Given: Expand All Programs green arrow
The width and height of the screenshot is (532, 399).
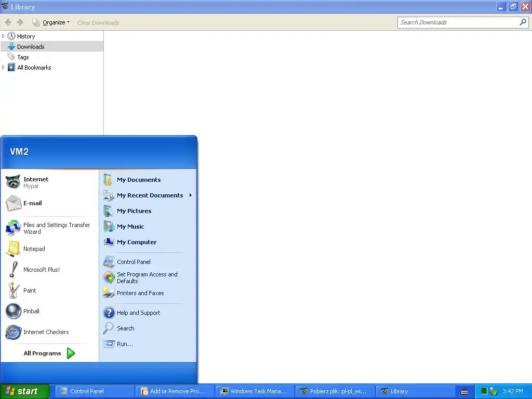Looking at the screenshot, I should pyautogui.click(x=71, y=353).
